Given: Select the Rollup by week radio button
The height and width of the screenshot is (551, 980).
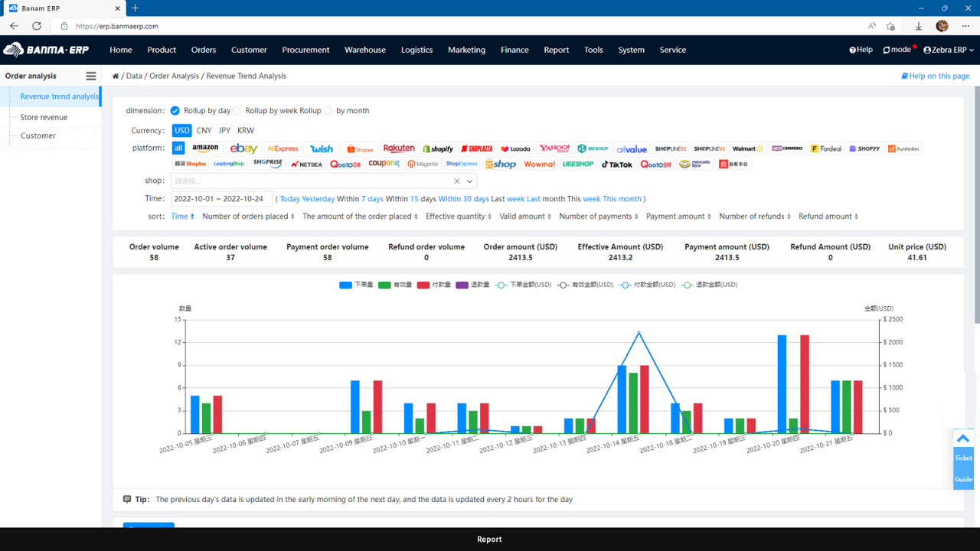Looking at the screenshot, I should [x=237, y=110].
